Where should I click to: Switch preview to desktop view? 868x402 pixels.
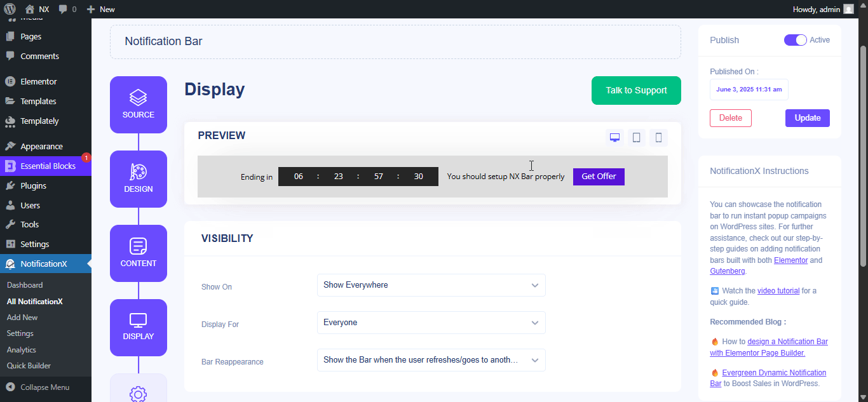click(x=614, y=138)
